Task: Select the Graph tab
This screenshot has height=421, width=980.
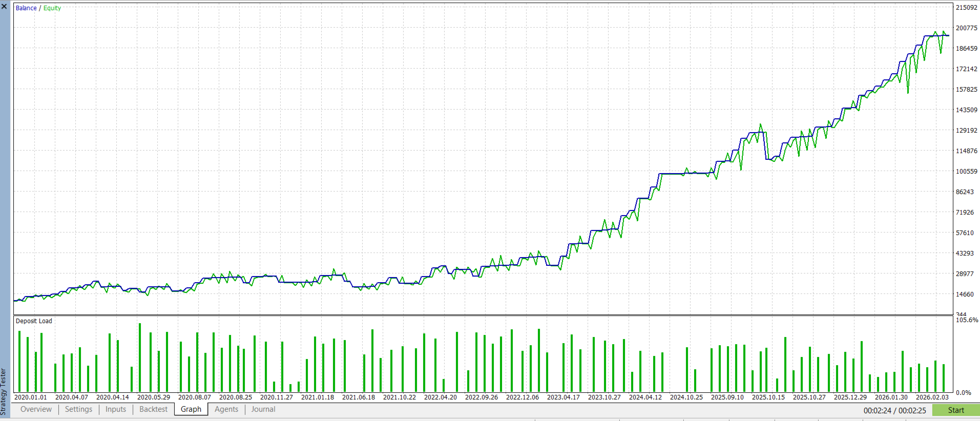Action: [x=191, y=409]
